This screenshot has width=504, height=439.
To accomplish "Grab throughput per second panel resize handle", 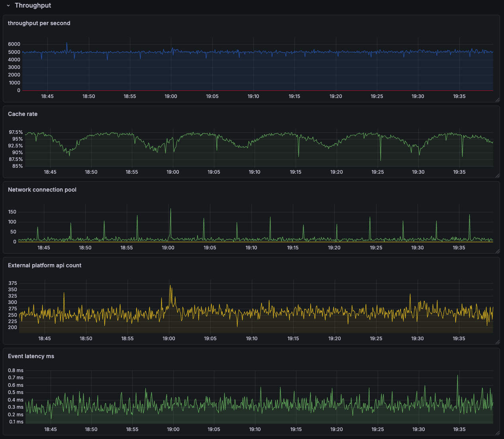I will (x=498, y=100).
